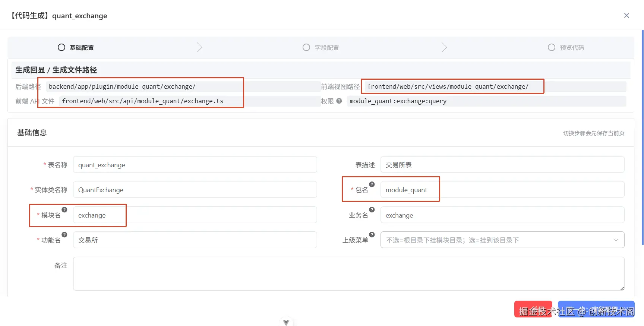Click the help icon next to 权限
The width and height of the screenshot is (644, 326).
[339, 101]
